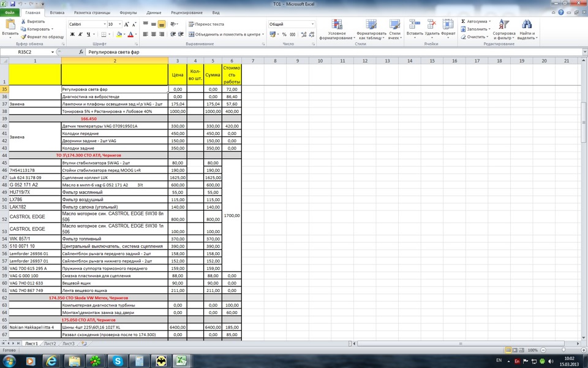Toggle bottom vertical alignment
The height and width of the screenshot is (368, 588).
pos(162,24)
